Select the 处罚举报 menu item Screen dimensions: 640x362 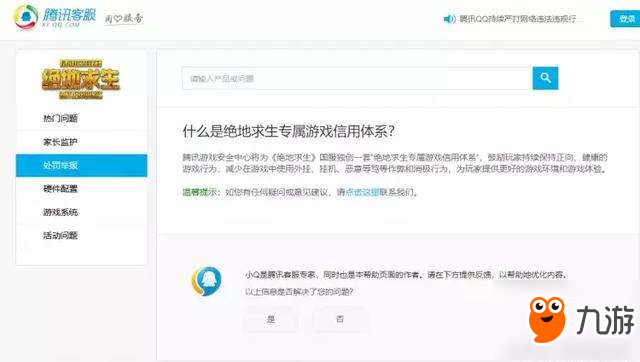[82, 165]
